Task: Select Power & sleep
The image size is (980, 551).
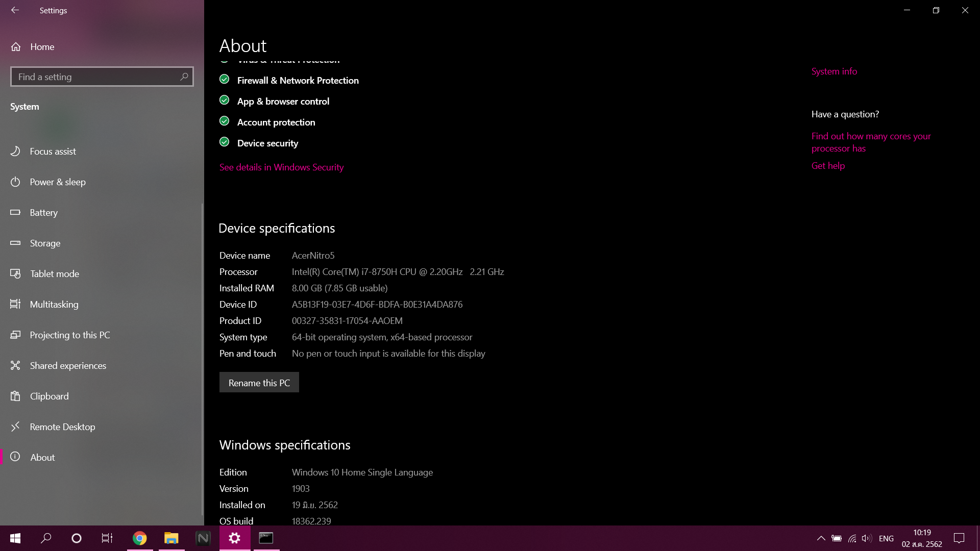Action: (x=58, y=182)
